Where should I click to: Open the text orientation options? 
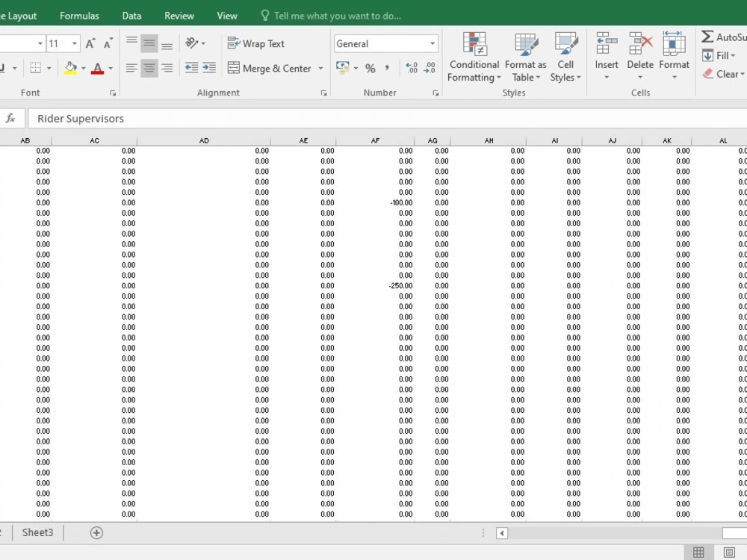pyautogui.click(x=195, y=44)
